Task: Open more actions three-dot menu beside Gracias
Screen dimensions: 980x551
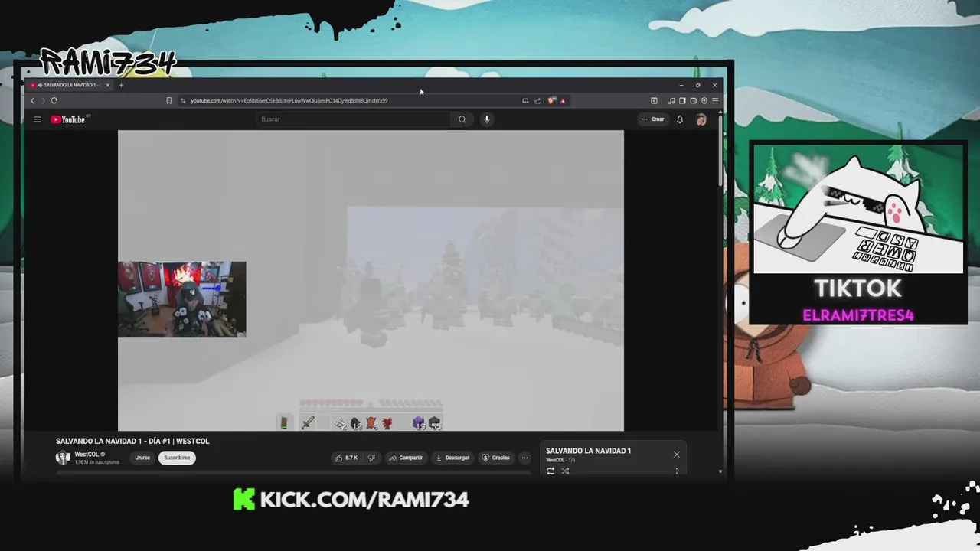Action: click(x=524, y=458)
